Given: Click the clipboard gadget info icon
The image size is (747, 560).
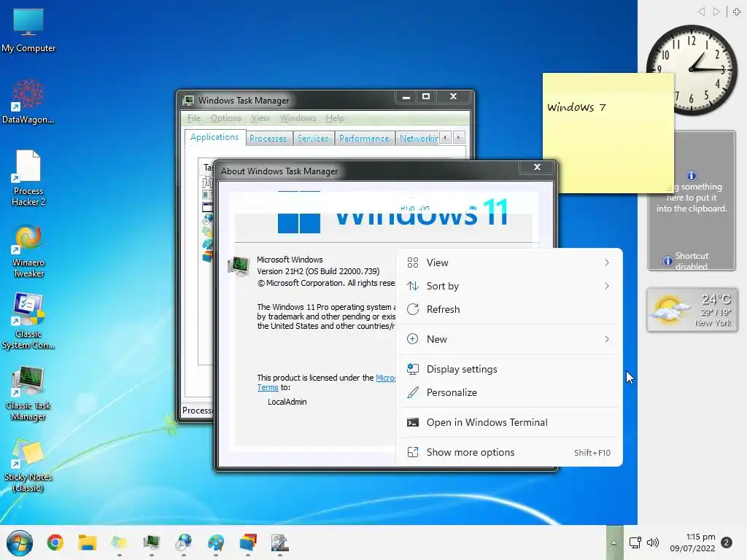Looking at the screenshot, I should pos(692,175).
